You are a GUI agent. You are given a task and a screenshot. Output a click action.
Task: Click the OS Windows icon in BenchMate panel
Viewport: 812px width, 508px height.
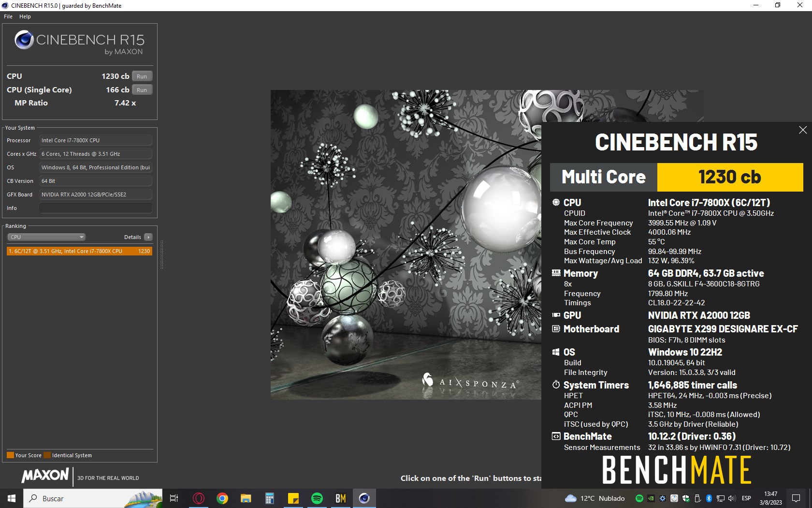tap(556, 352)
